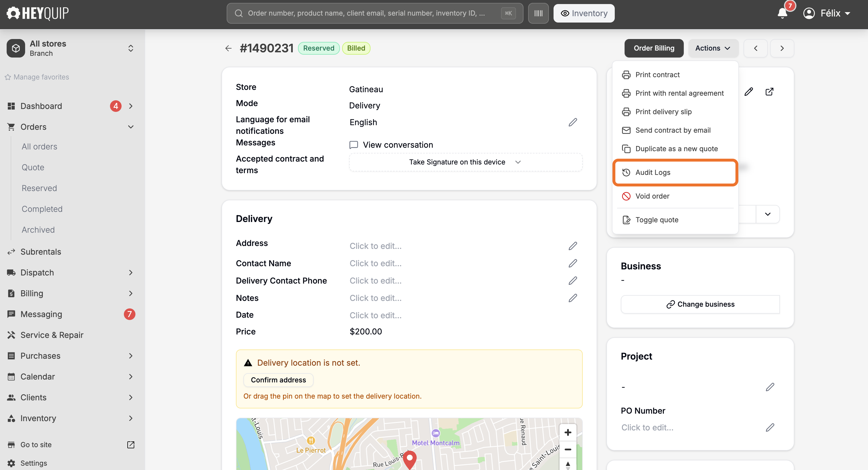Image resolution: width=868 pixels, height=470 pixels.
Task: Expand the Dashboard menu chevron
Action: [131, 106]
